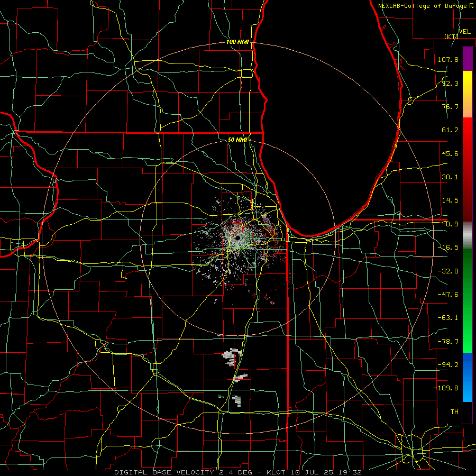This screenshot has height=476, width=476.
Task: Select the 92.3 velocity scale value
Action: point(450,83)
